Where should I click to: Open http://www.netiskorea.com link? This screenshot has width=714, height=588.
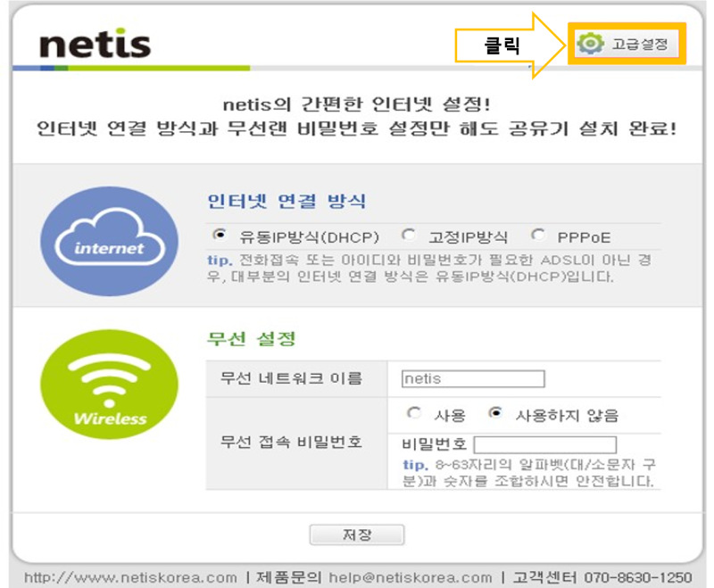[130, 577]
